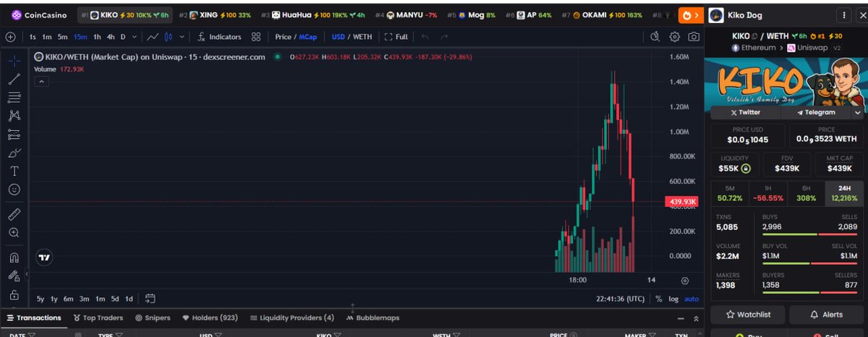Select the trend line drawing tool
868x337 pixels.
tap(14, 79)
